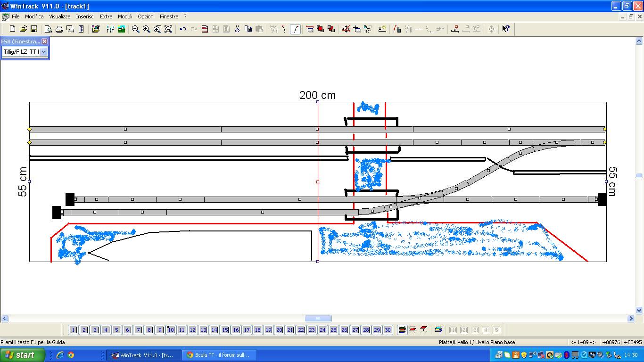The height and width of the screenshot is (362, 644).
Task: Expand the Tillig/PILZ TT track library dropdown
Action: click(x=43, y=51)
